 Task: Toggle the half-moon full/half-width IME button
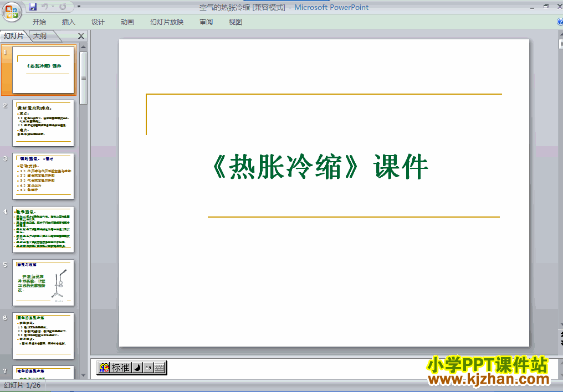pyautogui.click(x=137, y=368)
